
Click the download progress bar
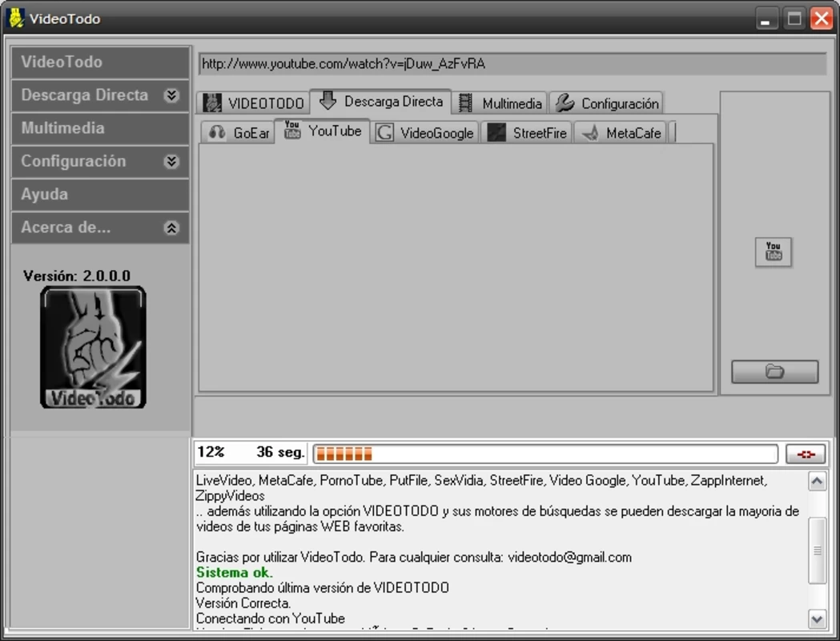tap(545, 454)
